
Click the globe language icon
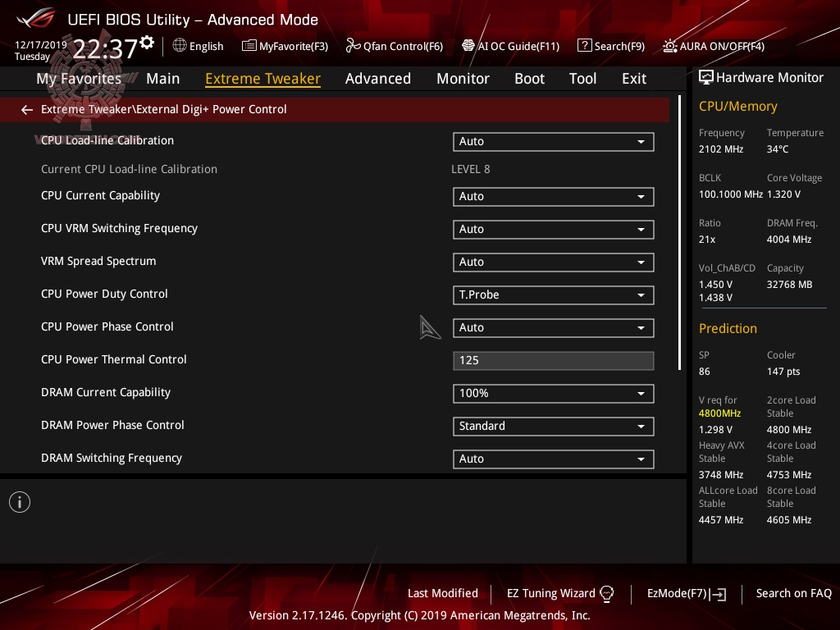pos(180,46)
